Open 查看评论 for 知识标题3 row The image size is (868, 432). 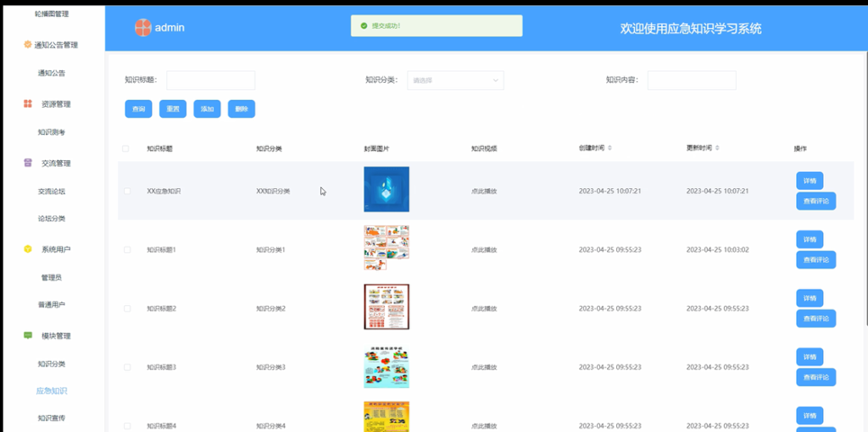pyautogui.click(x=816, y=377)
